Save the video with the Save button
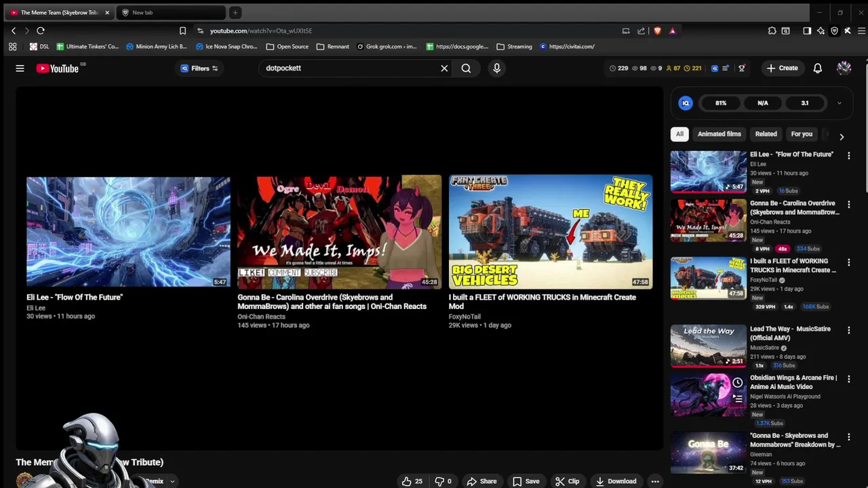 526,481
